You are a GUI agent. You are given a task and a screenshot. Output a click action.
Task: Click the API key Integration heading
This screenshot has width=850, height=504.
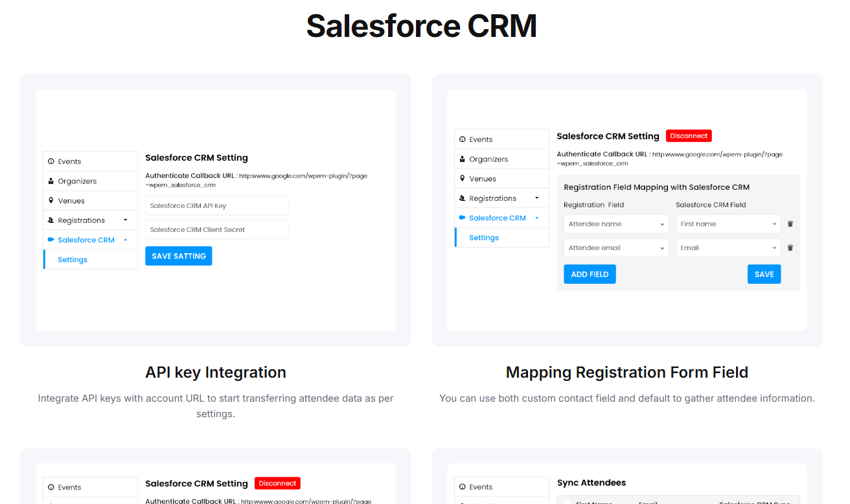216,372
